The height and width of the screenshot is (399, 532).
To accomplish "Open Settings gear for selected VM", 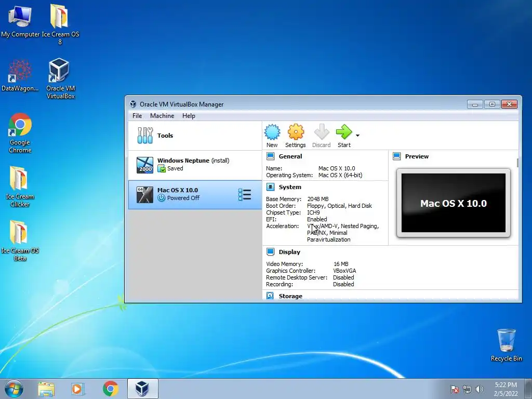I will pos(296,132).
